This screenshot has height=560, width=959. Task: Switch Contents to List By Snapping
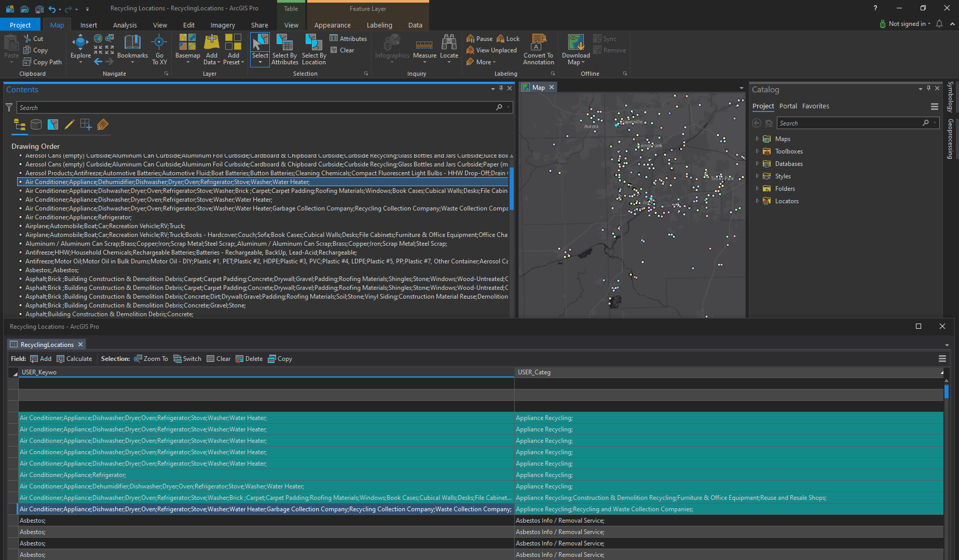86,124
